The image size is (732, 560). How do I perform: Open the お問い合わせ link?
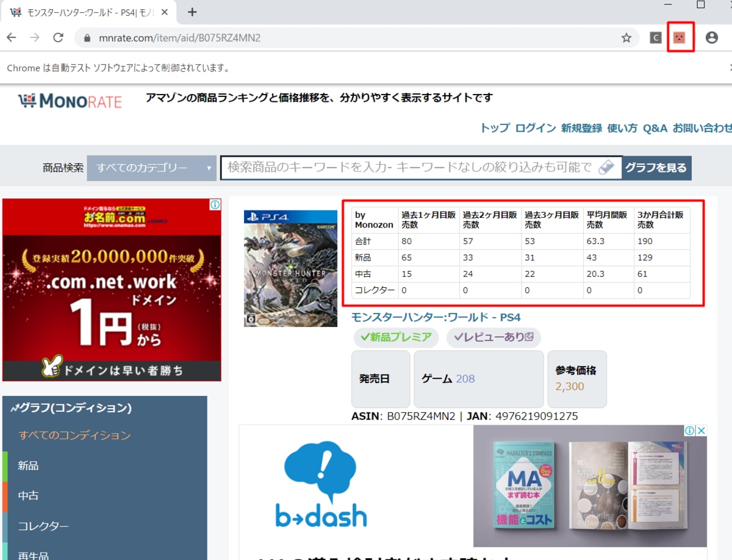tap(702, 128)
